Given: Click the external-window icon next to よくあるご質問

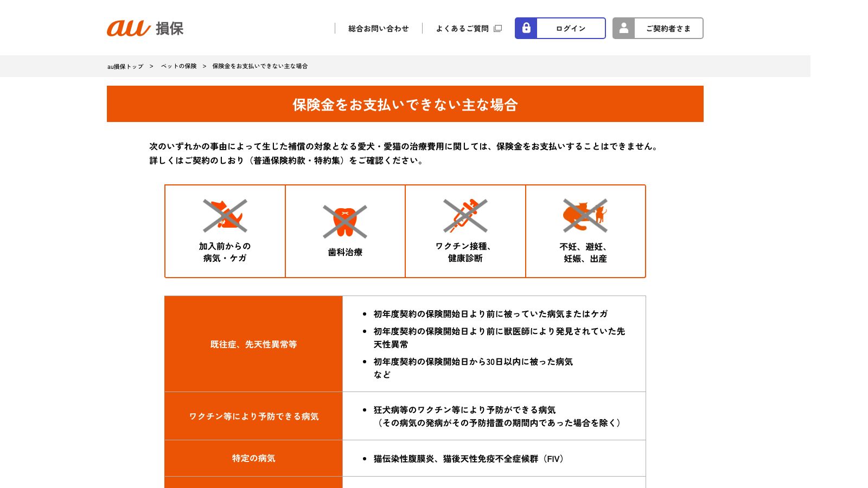Looking at the screenshot, I should coord(498,28).
